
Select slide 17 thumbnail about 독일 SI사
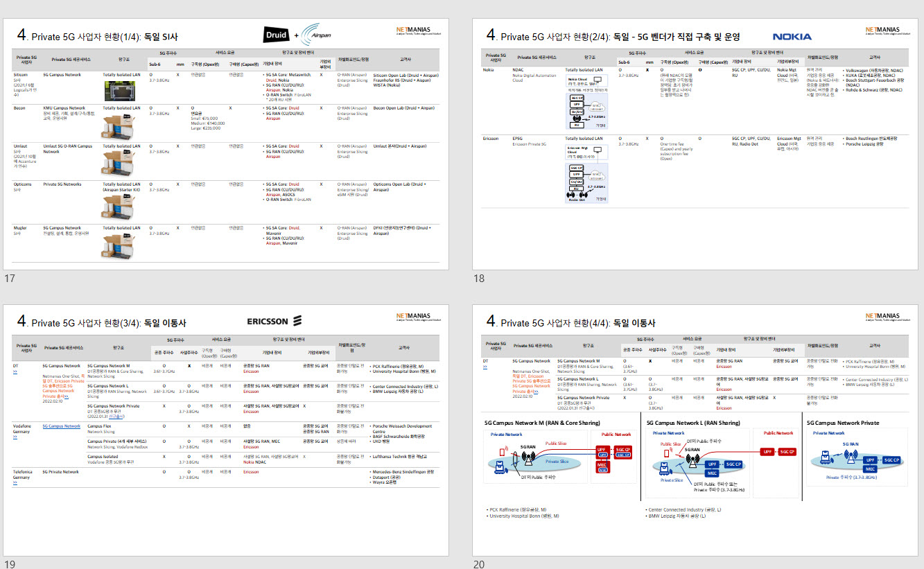(226, 143)
